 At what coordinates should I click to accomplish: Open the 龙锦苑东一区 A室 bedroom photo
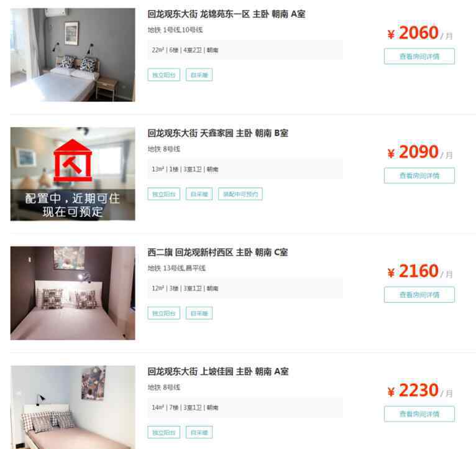click(73, 55)
